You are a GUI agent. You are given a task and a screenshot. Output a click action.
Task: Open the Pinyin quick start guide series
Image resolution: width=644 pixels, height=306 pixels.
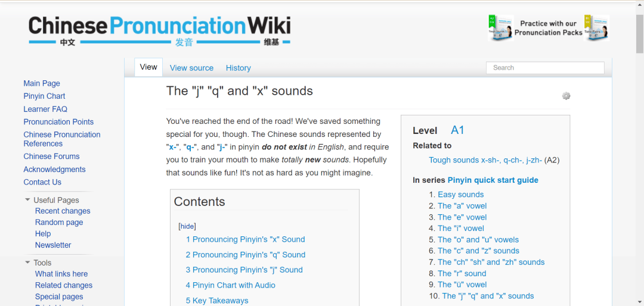[x=493, y=180]
